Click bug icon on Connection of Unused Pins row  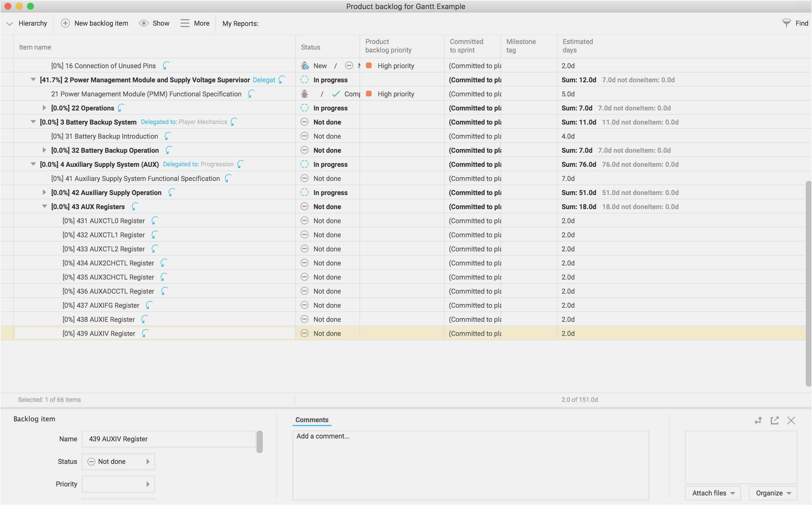[x=304, y=66]
